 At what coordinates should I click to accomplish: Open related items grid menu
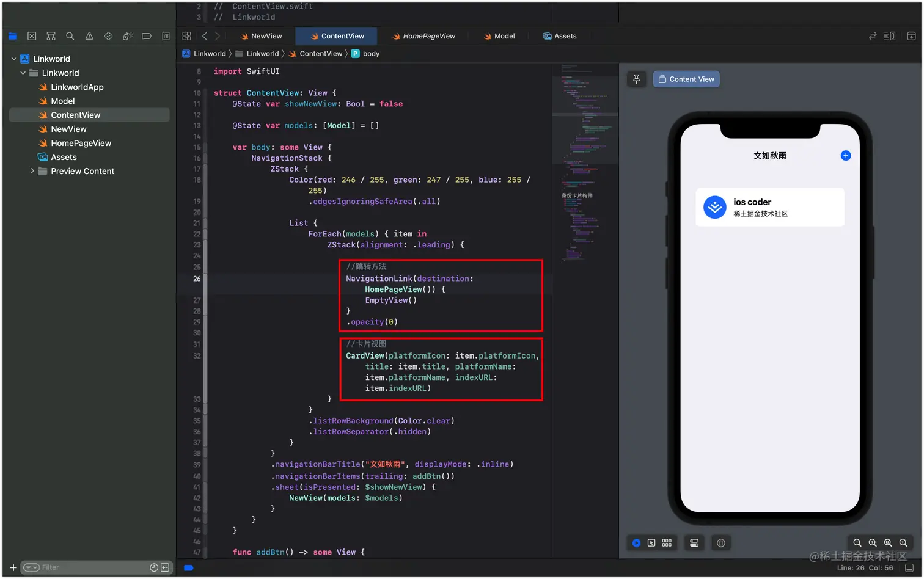(186, 36)
